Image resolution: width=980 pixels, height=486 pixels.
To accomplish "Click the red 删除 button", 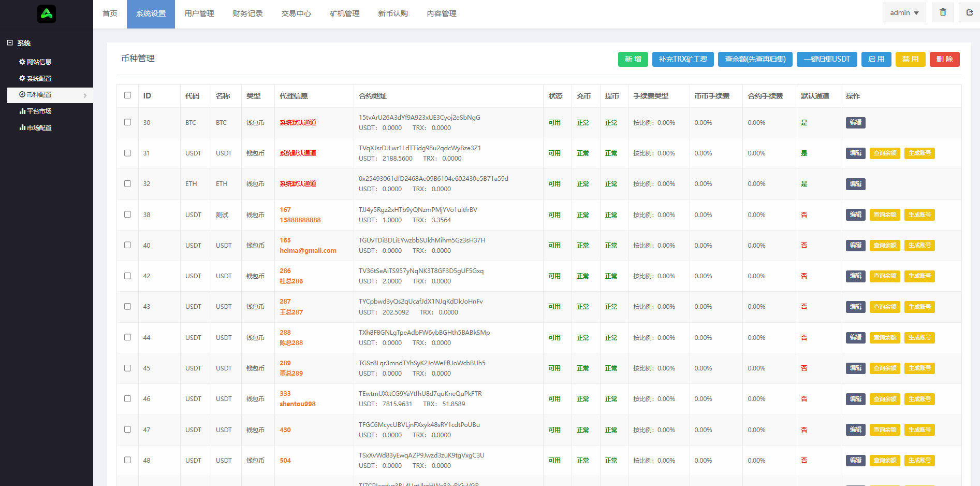I will (x=945, y=59).
